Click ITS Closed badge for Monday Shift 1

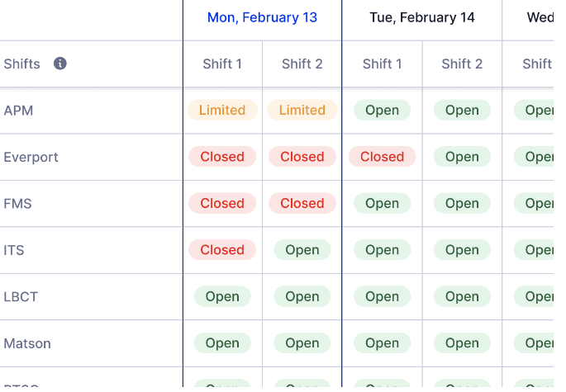(222, 250)
